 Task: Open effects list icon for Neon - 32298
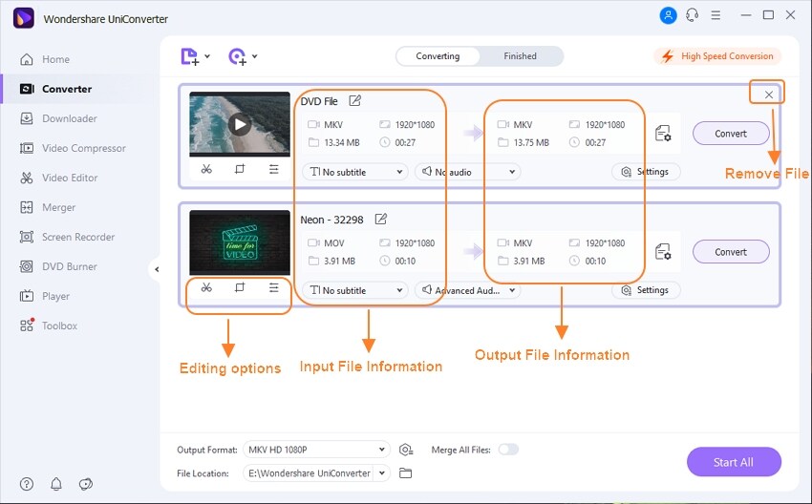click(x=273, y=287)
